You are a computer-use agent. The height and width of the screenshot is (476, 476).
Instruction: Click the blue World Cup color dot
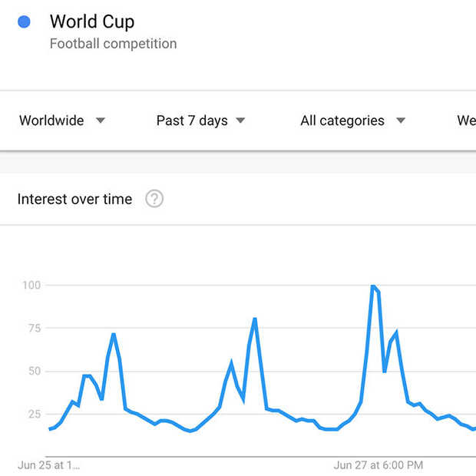(x=24, y=21)
